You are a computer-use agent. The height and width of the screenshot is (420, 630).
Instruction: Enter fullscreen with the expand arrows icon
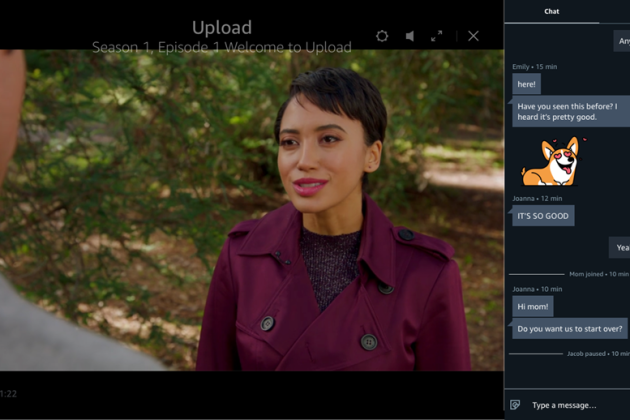coord(436,36)
